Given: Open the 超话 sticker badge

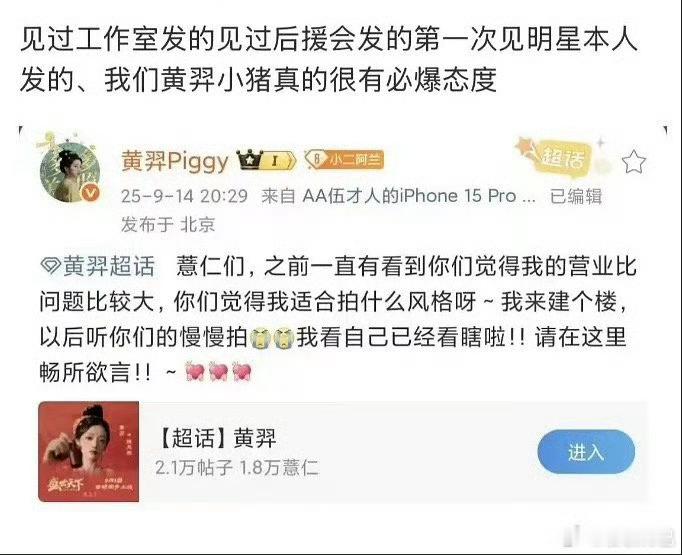Looking at the screenshot, I should click(560, 156).
